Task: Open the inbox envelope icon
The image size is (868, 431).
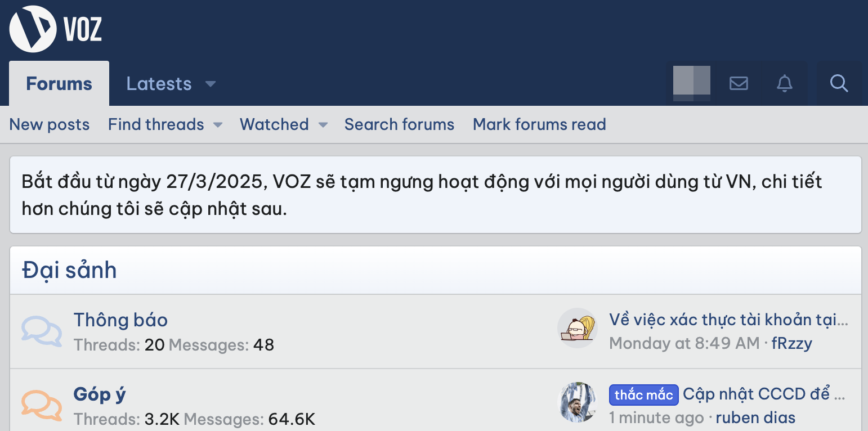Action: (738, 84)
